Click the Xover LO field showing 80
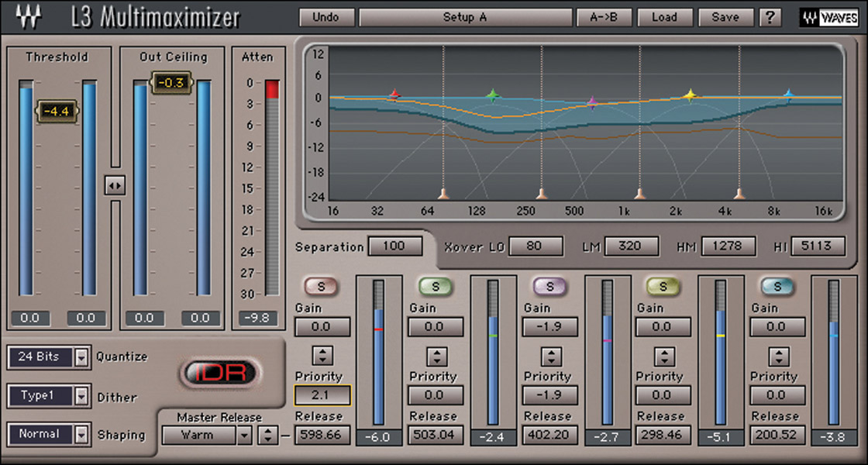 coord(536,246)
